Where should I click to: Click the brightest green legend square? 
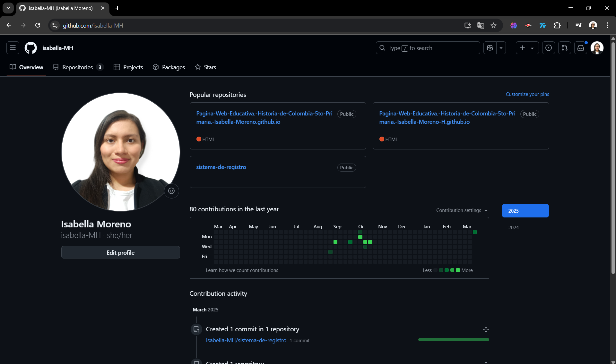(x=458, y=270)
